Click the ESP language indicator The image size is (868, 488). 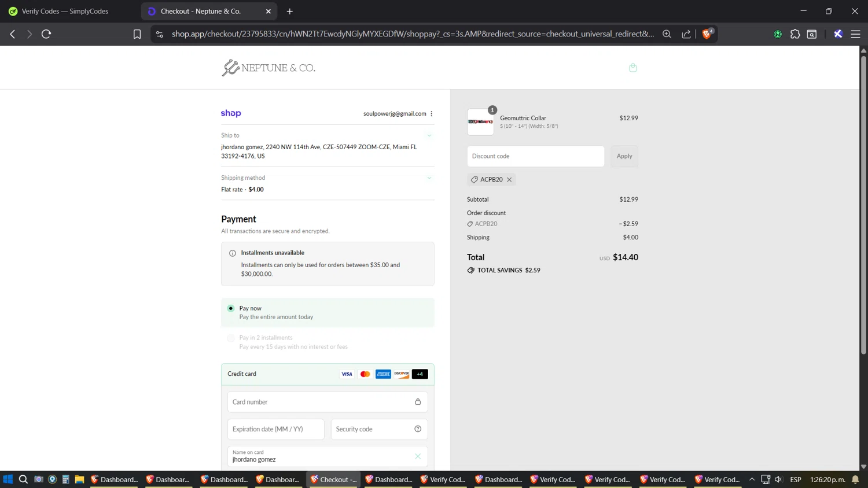coord(796,479)
